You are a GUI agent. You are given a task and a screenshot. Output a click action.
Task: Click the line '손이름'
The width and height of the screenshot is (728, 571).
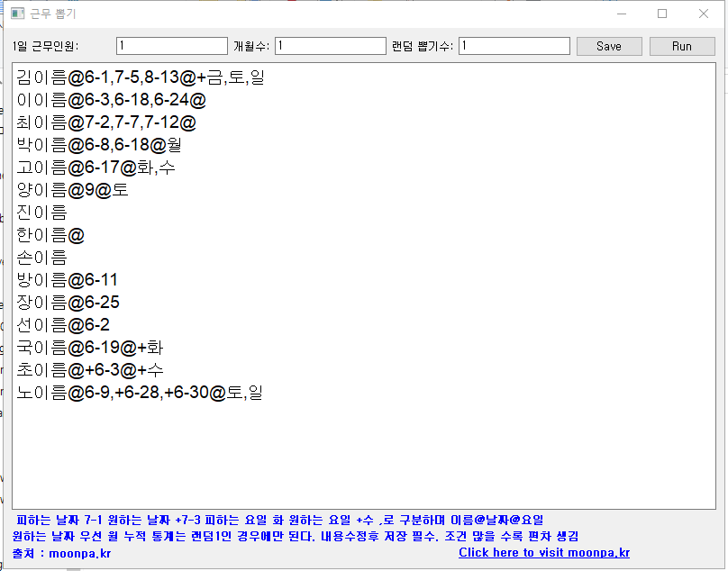point(41,258)
